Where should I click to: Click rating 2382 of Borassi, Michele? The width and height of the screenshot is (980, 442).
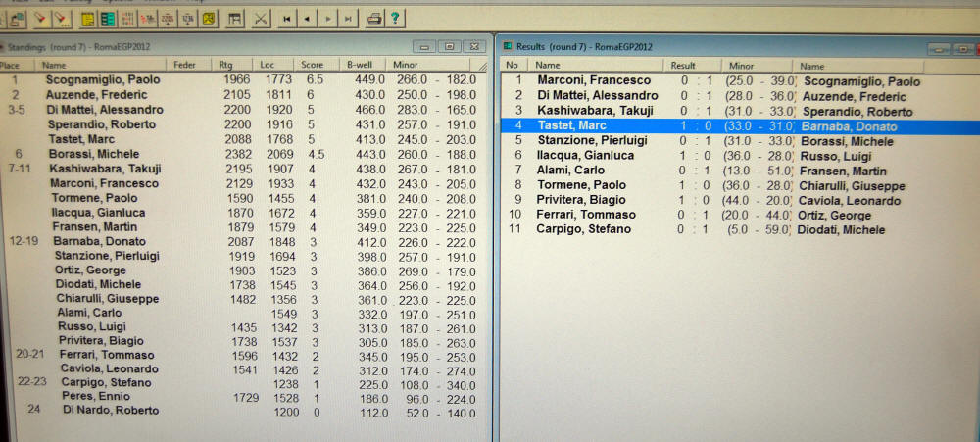click(x=239, y=155)
